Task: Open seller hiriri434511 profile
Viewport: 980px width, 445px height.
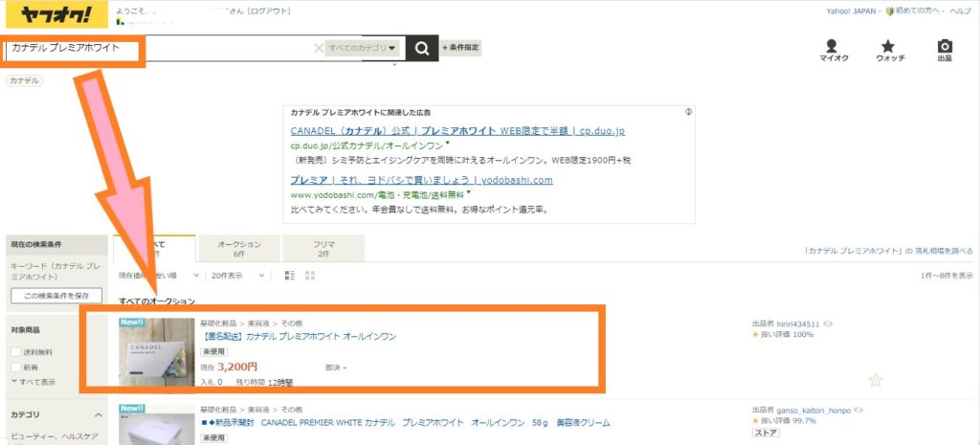Action: coord(798,323)
